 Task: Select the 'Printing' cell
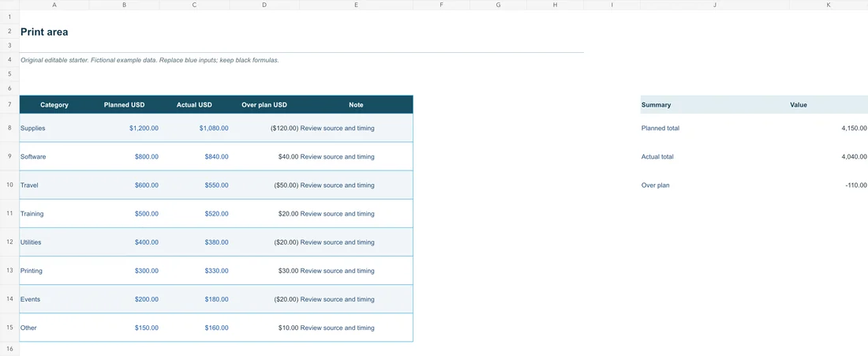[x=54, y=271]
